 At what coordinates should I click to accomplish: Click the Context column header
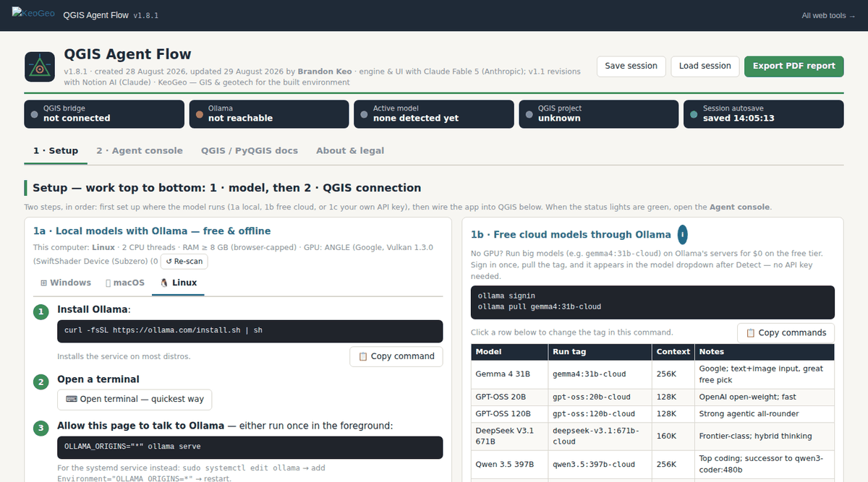pos(673,352)
